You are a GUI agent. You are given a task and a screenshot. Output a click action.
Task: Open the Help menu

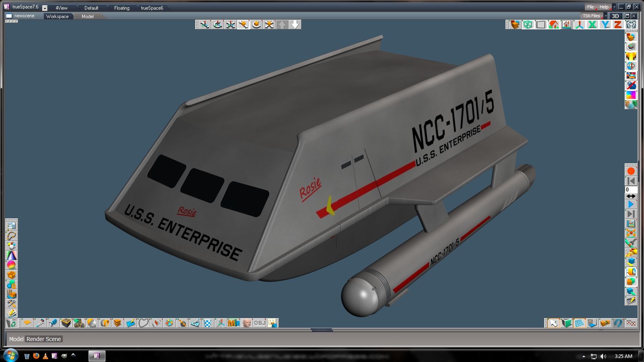tap(604, 7)
